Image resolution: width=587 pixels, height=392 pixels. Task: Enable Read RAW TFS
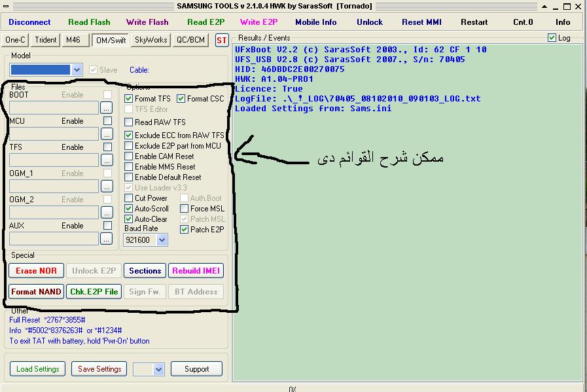click(128, 122)
